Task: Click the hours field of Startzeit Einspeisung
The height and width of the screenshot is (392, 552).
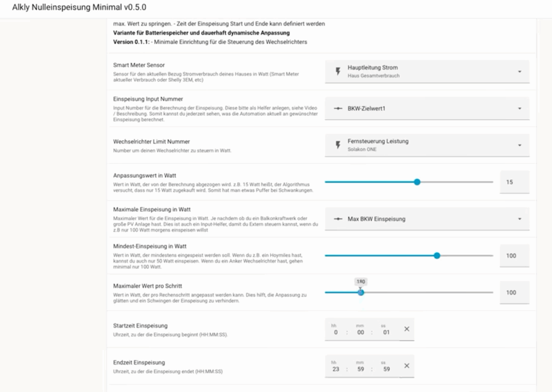Action: (335, 332)
